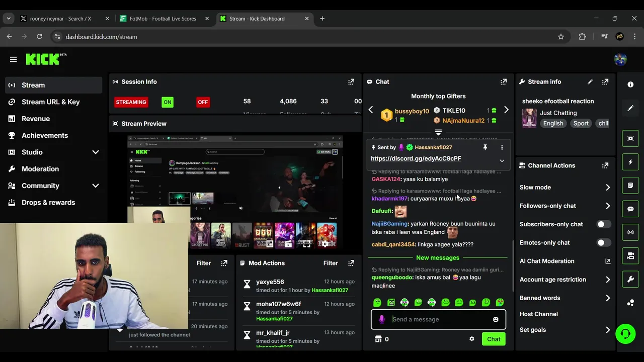Click the English stream tag

[x=553, y=123]
